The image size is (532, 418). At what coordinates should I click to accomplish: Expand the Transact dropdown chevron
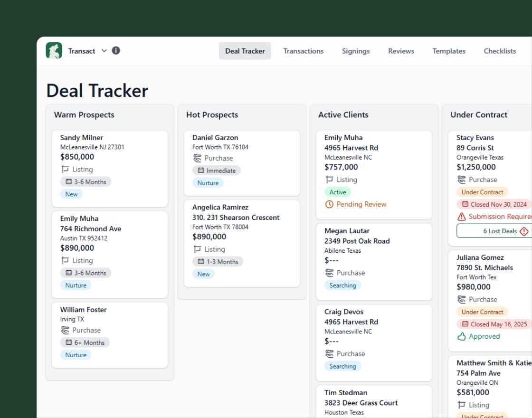click(x=104, y=51)
